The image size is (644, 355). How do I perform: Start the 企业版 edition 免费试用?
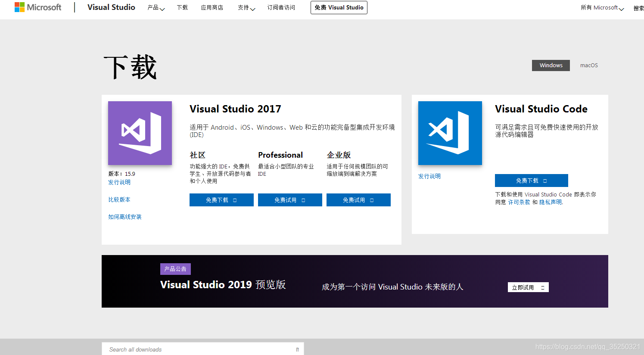pyautogui.click(x=358, y=200)
